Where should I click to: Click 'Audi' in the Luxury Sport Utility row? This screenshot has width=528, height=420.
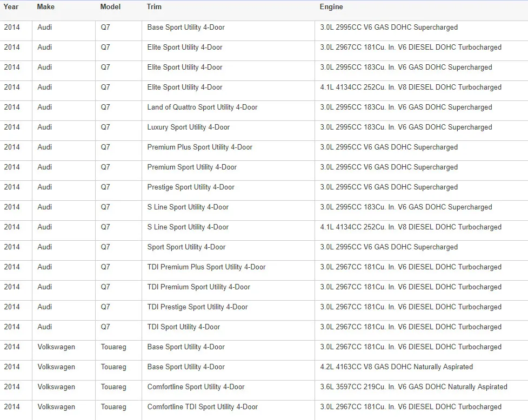44,127
